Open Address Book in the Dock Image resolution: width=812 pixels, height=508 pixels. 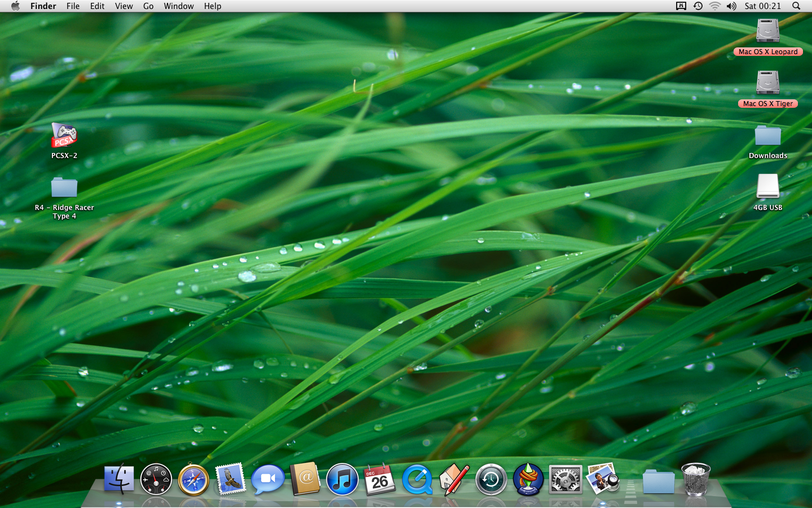pos(305,479)
